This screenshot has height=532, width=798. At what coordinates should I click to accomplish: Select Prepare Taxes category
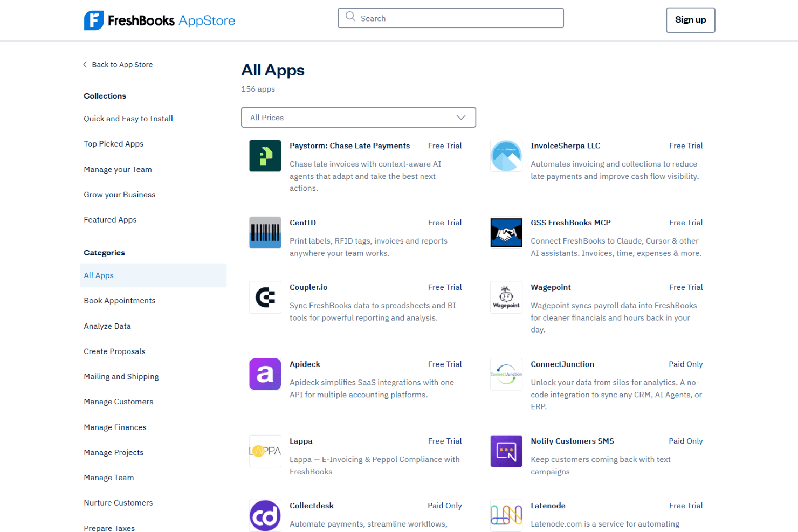point(109,528)
